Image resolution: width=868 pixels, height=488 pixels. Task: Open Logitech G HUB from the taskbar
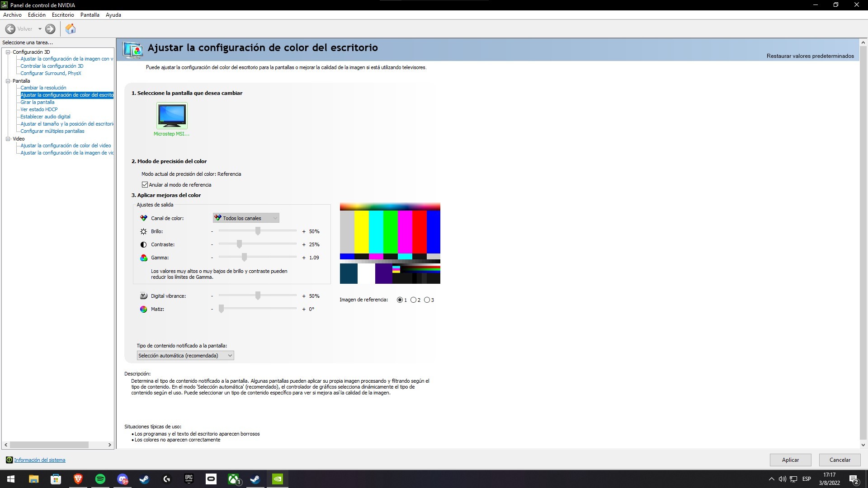pyautogui.click(x=166, y=479)
